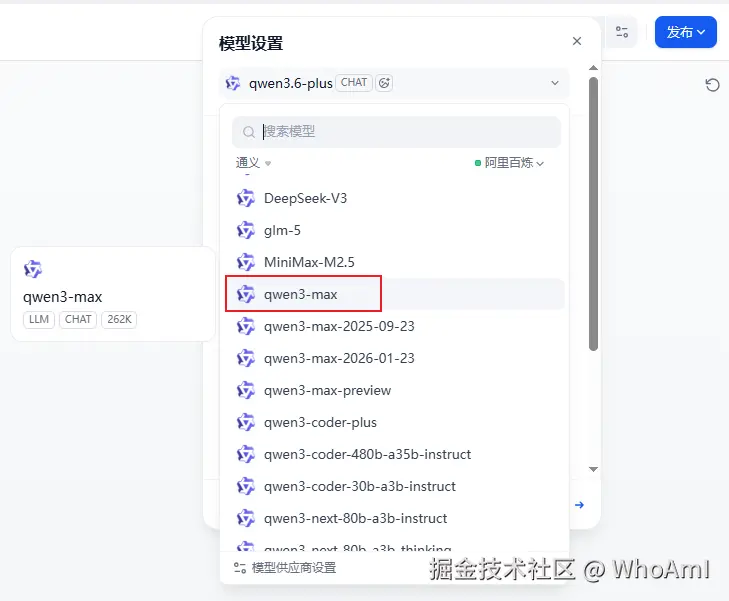Click the qwen3-max-preview logo icon

[245, 390]
